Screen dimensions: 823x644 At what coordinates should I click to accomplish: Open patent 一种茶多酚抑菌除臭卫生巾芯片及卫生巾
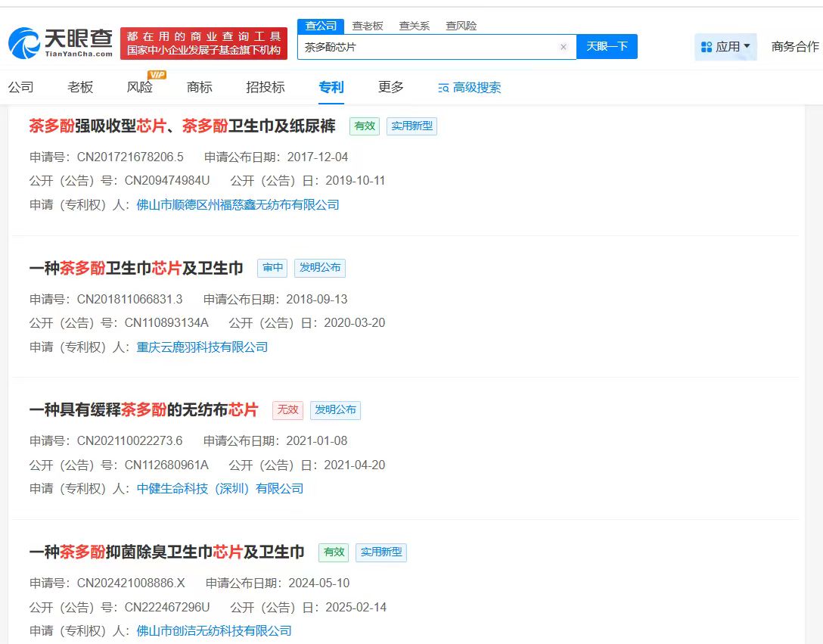(x=167, y=552)
